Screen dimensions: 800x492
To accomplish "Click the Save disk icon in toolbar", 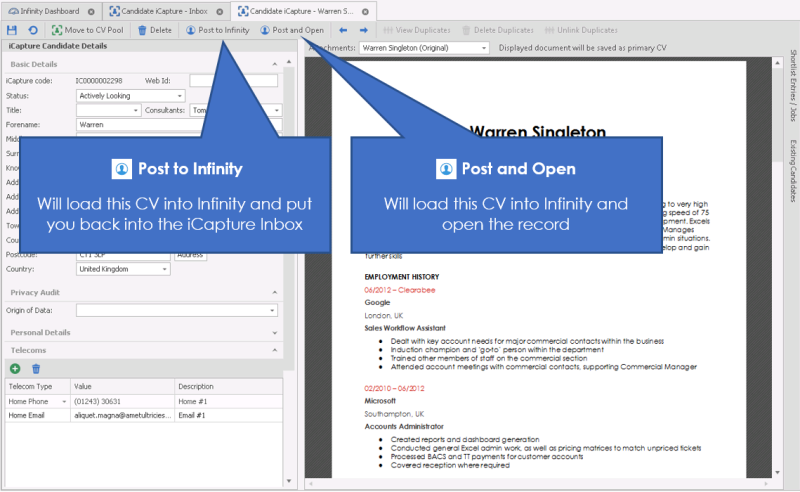I will [12, 30].
